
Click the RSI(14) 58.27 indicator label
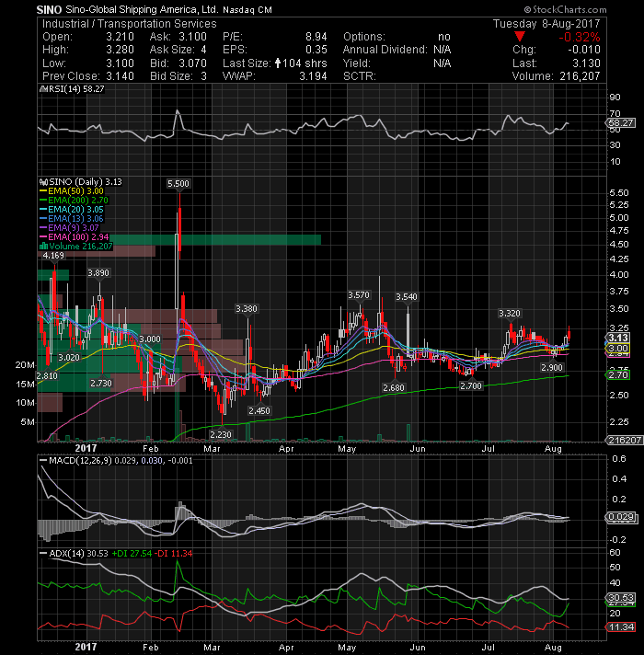pos(72,89)
